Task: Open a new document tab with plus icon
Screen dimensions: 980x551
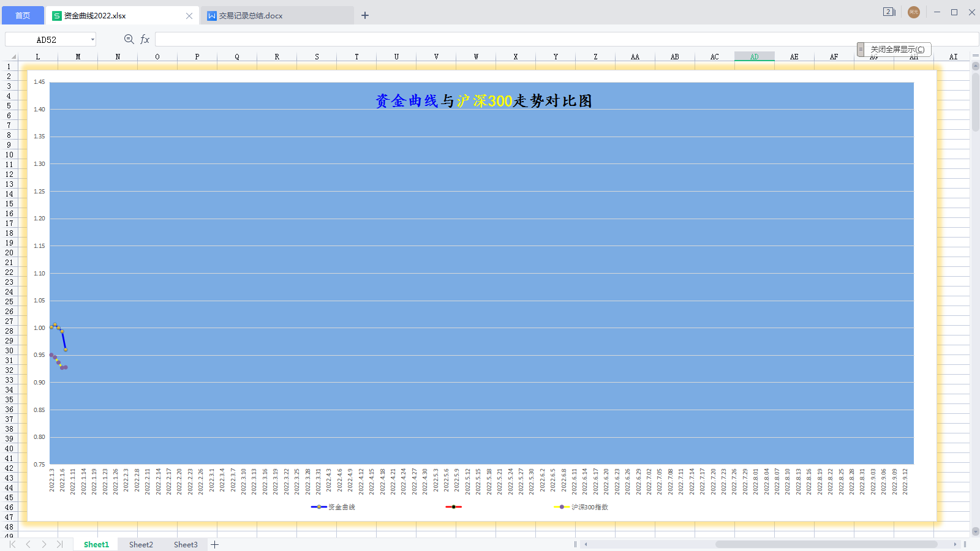Action: [365, 15]
